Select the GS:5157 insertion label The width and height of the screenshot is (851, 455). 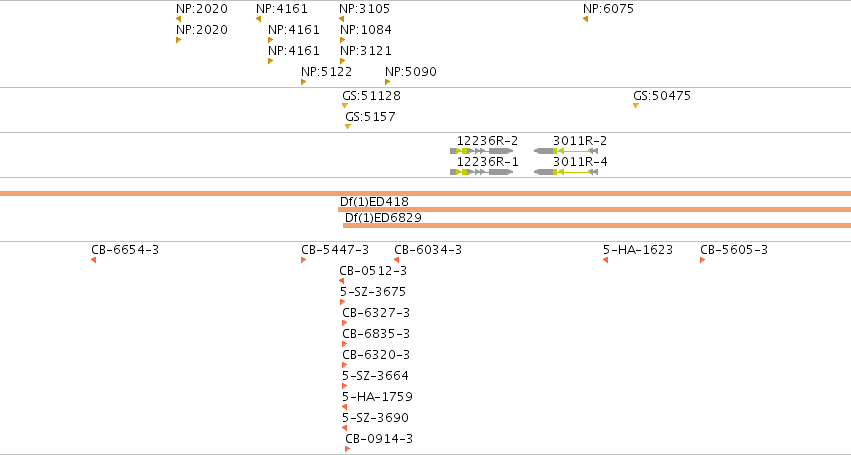pos(370,117)
